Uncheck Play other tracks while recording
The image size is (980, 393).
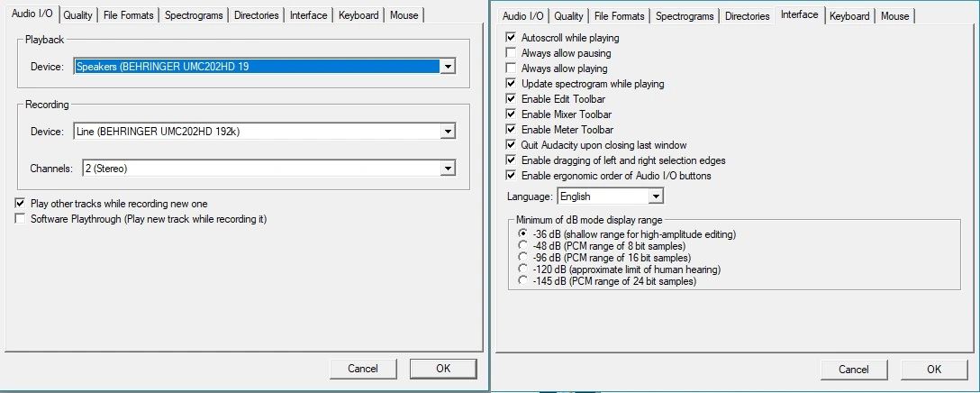pyautogui.click(x=21, y=204)
